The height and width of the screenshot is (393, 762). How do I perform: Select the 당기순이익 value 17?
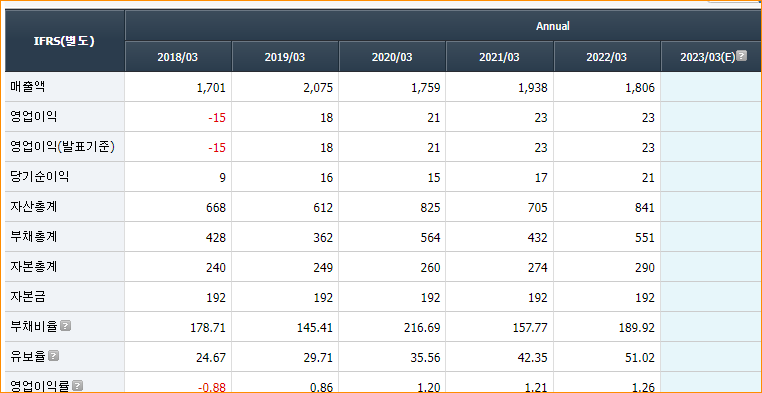[541, 178]
